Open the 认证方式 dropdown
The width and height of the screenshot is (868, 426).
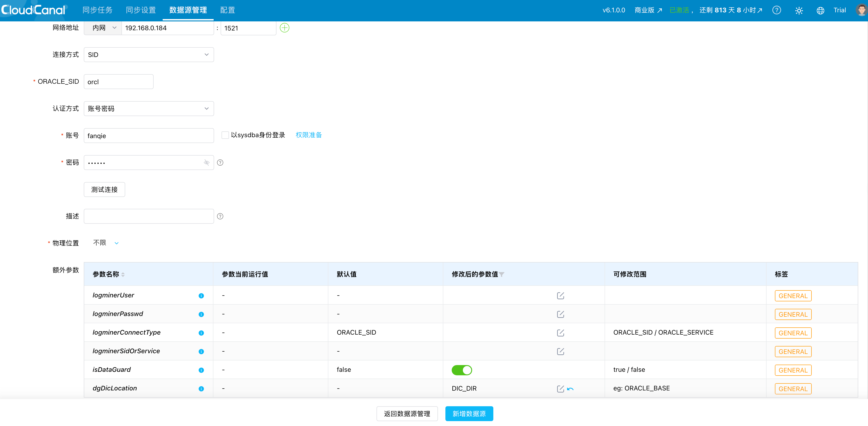(149, 108)
